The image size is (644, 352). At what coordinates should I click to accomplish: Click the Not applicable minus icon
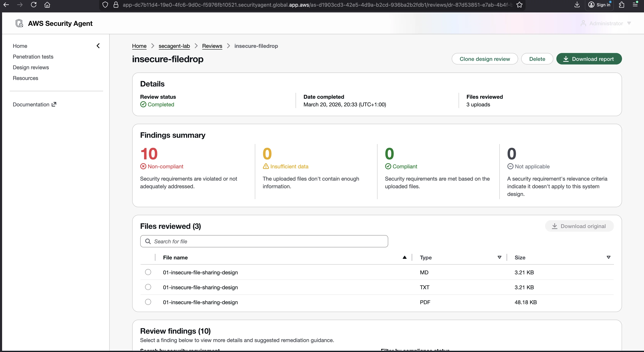pos(510,166)
